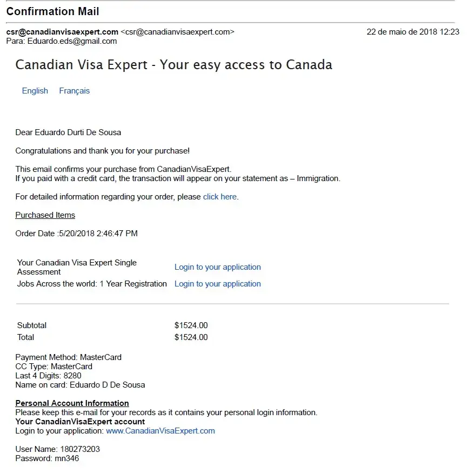Click the Order Date line
This screenshot has width=476, height=473.
coord(76,234)
